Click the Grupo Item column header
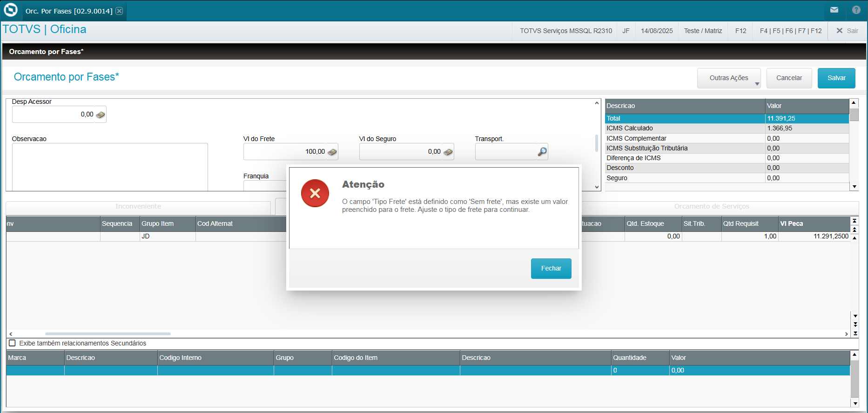This screenshot has height=413, width=868. click(168, 224)
